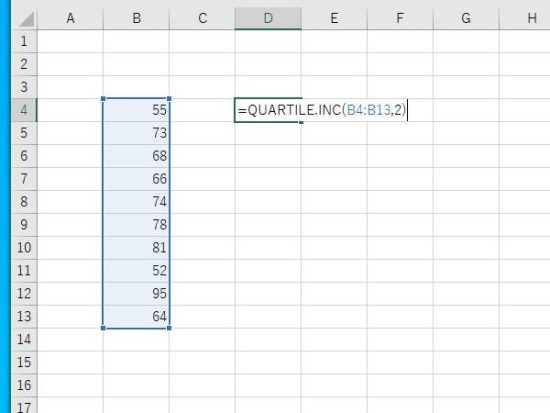Click bottom-right handle of B4:B13 selection

pyautogui.click(x=169, y=328)
